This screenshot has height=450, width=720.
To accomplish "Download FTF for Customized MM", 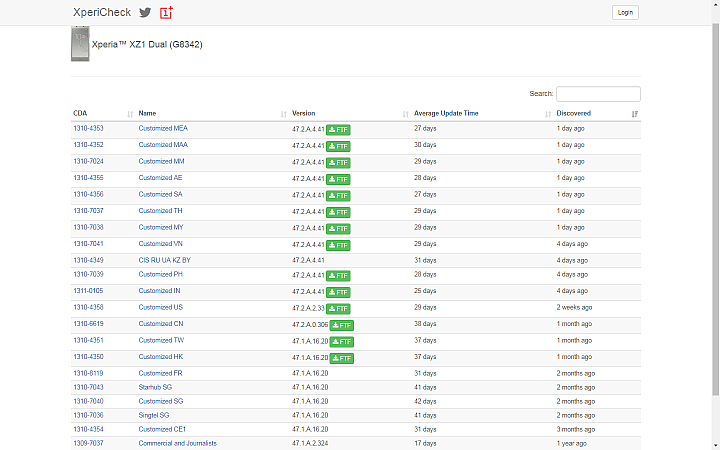I will 338,163.
